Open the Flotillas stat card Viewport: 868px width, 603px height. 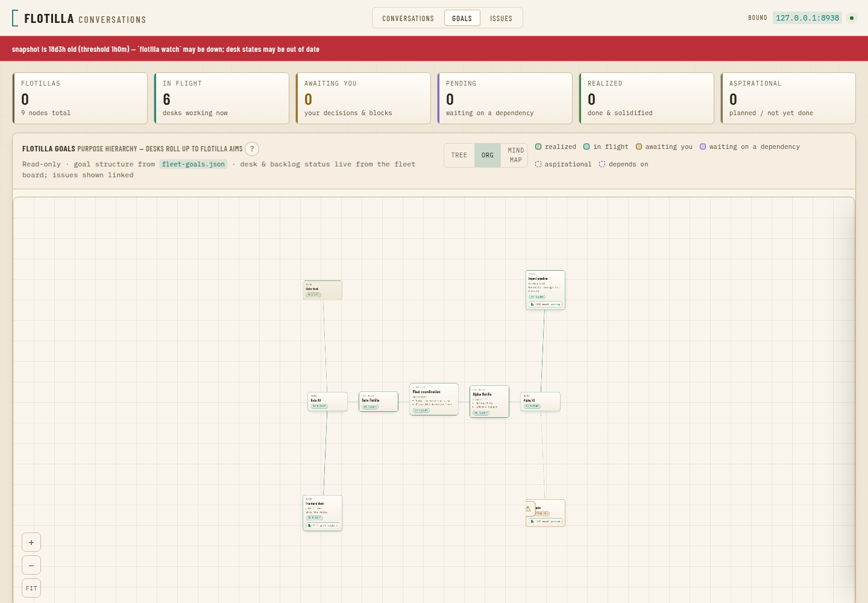click(80, 98)
